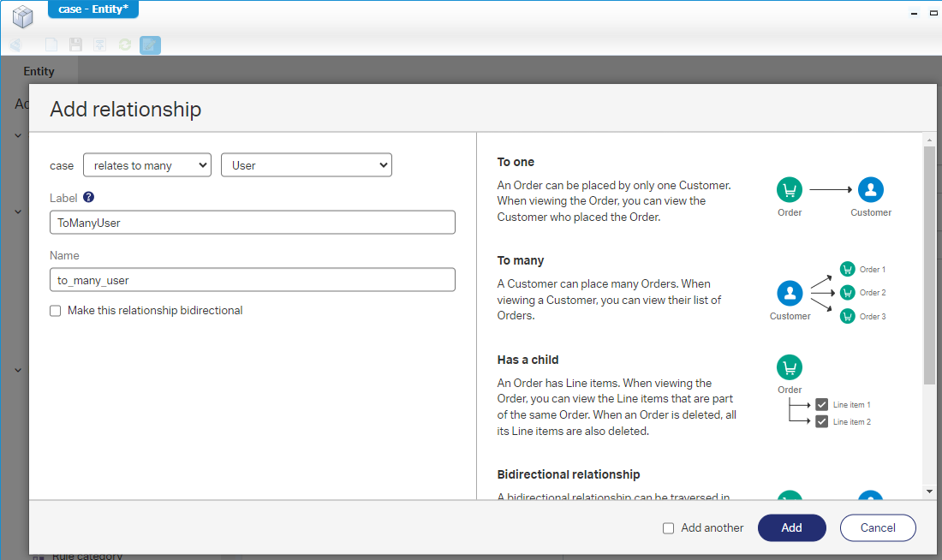
Task: Click the New document toolbar icon
Action: (x=52, y=45)
